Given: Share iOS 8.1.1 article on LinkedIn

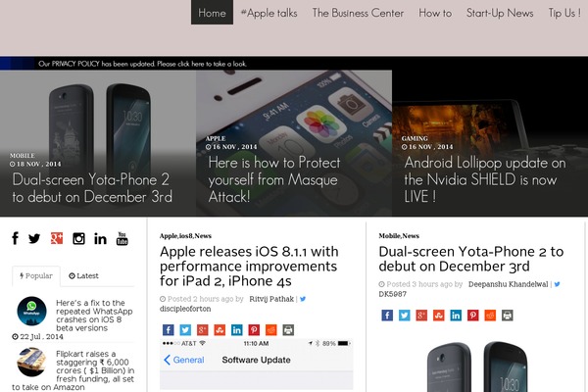Looking at the screenshot, I should click(236, 330).
